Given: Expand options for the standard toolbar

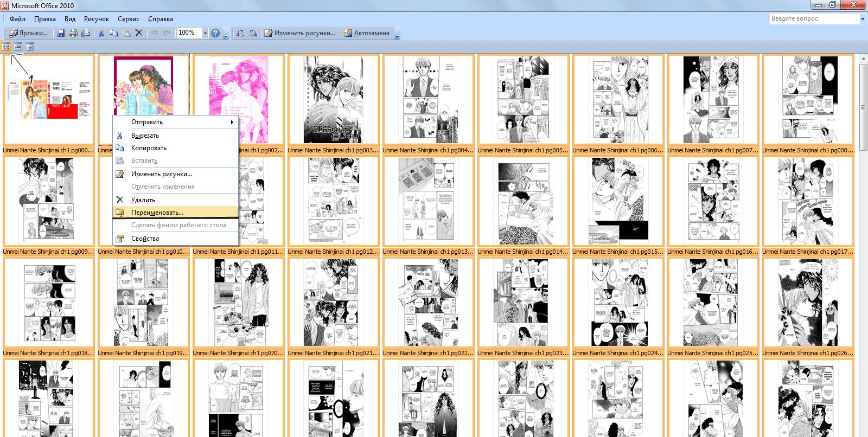Looking at the screenshot, I should pos(226,34).
